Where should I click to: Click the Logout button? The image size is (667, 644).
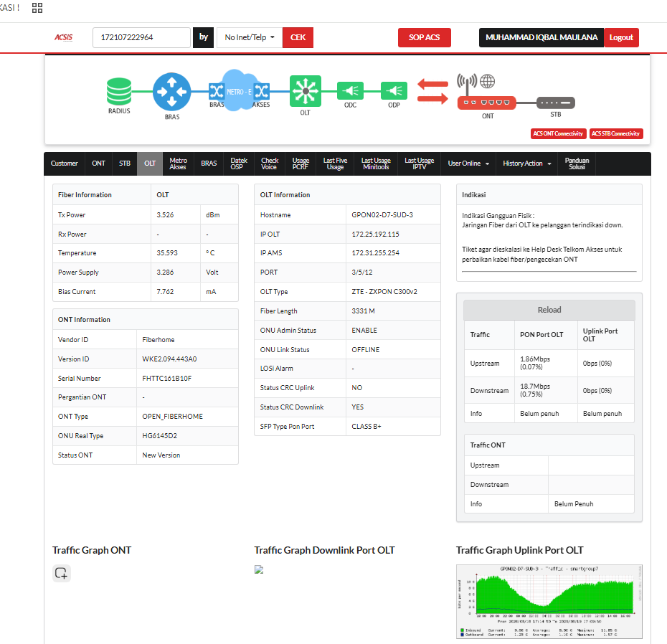coord(621,37)
